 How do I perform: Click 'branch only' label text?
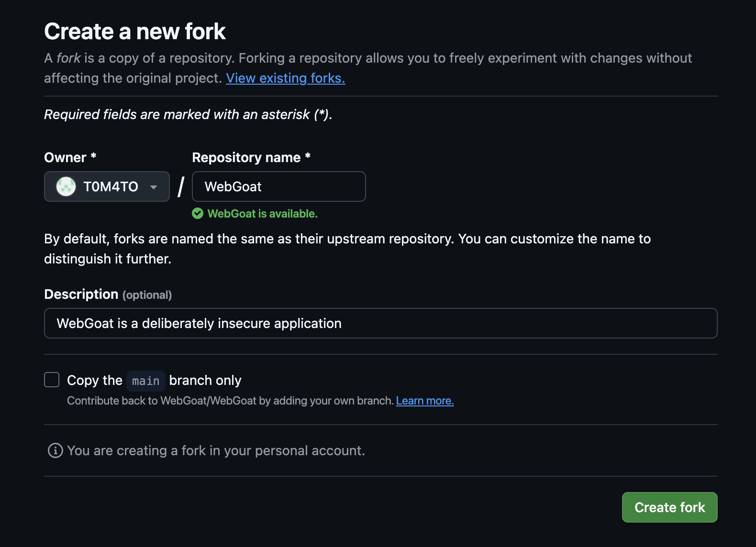(x=205, y=381)
